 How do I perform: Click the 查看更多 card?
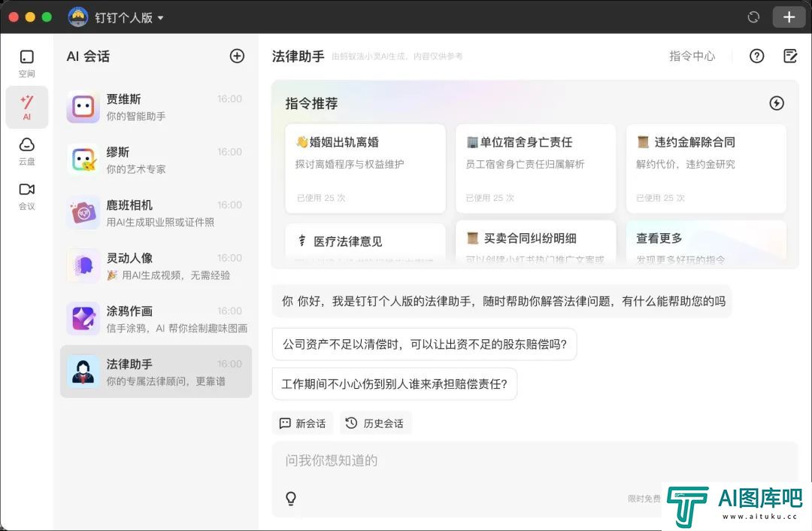(706, 241)
